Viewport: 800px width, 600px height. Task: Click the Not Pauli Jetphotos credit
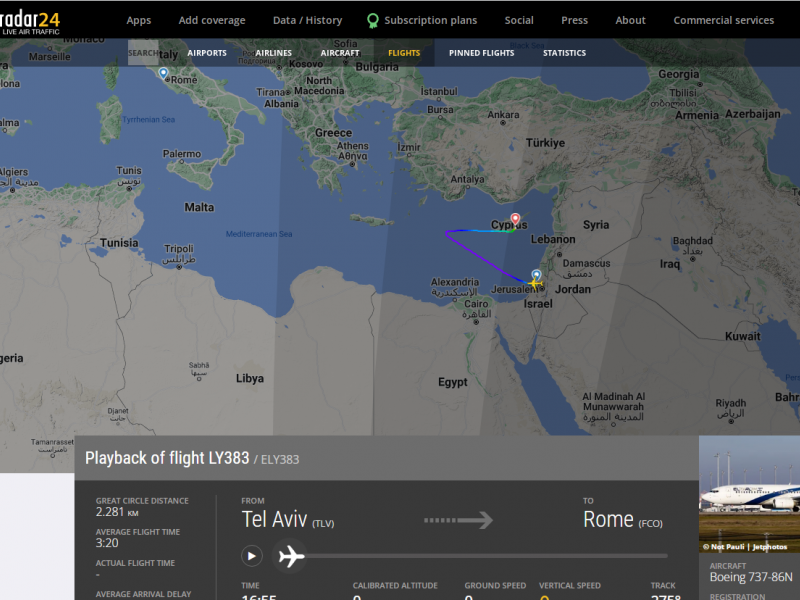pos(745,547)
